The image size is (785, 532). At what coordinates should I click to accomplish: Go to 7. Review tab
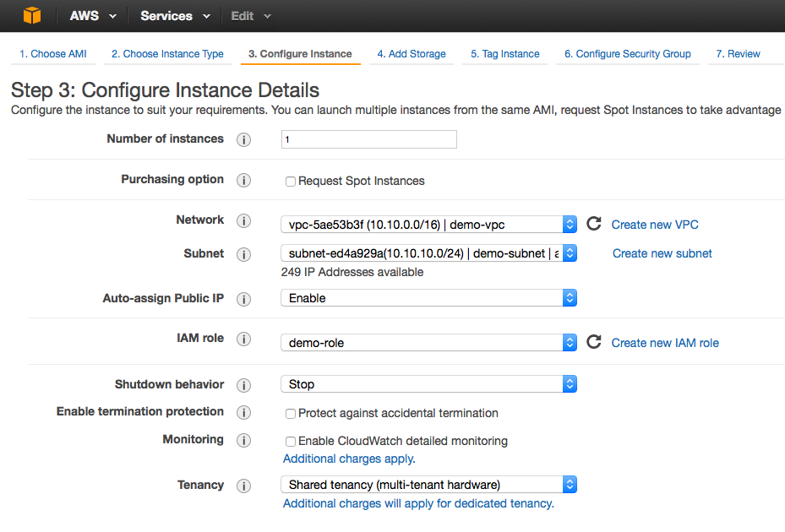[x=738, y=53]
